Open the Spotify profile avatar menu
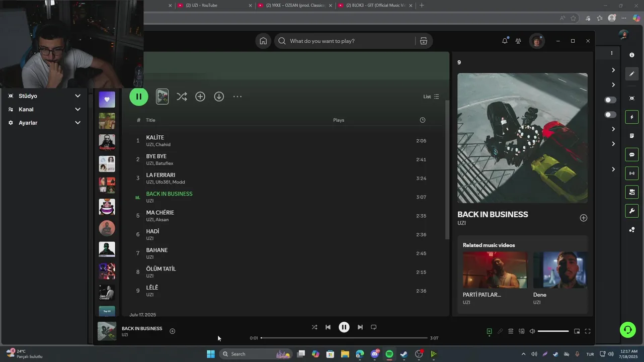Image resolution: width=644 pixels, height=362 pixels. tap(537, 41)
